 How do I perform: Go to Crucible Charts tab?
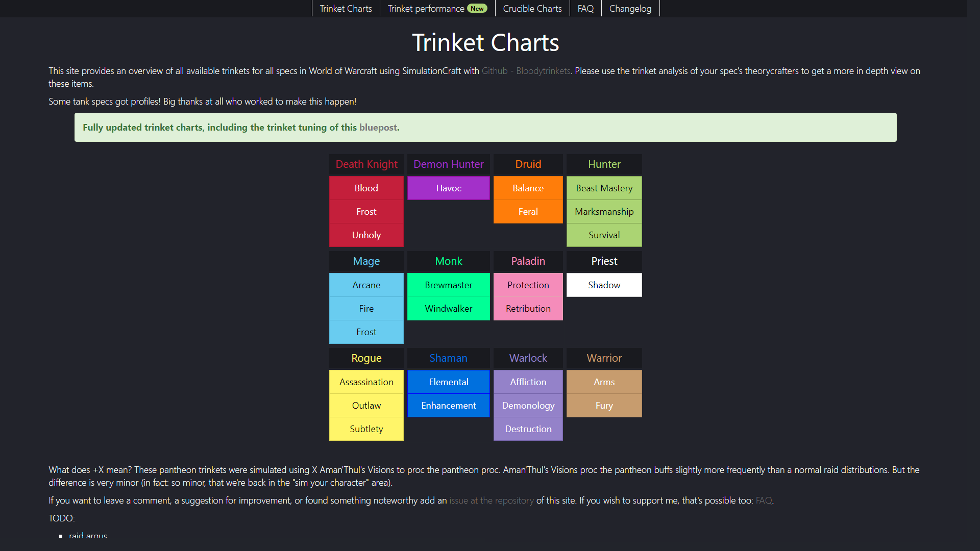click(532, 9)
